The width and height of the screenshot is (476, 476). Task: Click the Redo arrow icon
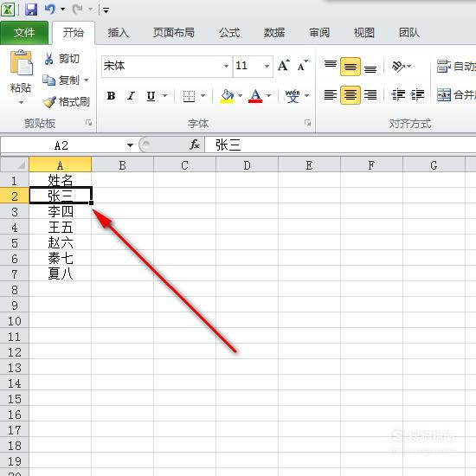click(x=77, y=10)
